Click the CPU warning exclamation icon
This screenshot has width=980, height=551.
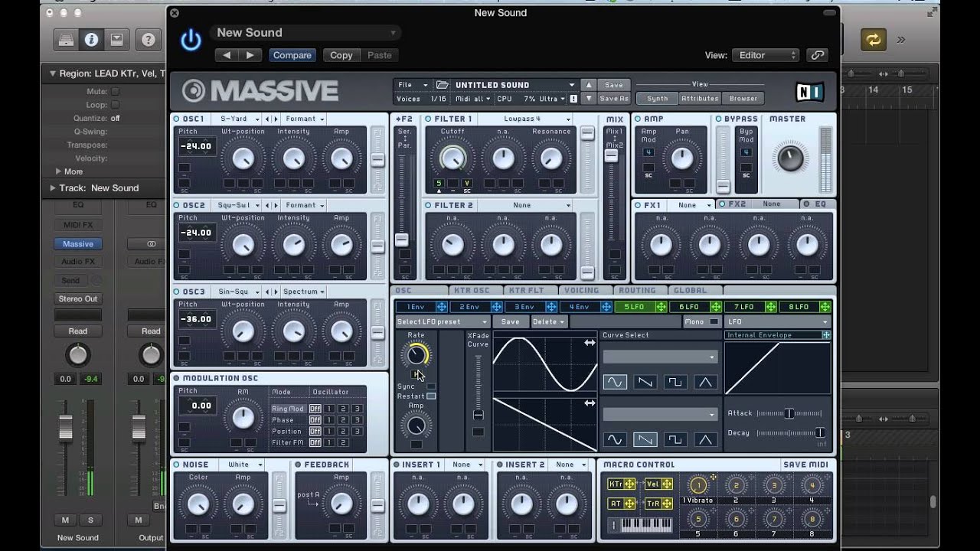point(573,99)
